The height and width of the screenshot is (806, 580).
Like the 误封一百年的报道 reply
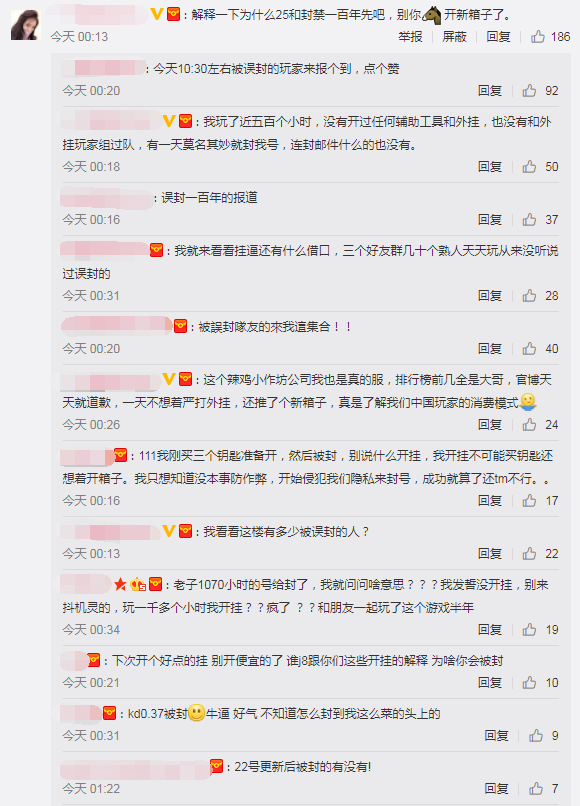(x=529, y=220)
